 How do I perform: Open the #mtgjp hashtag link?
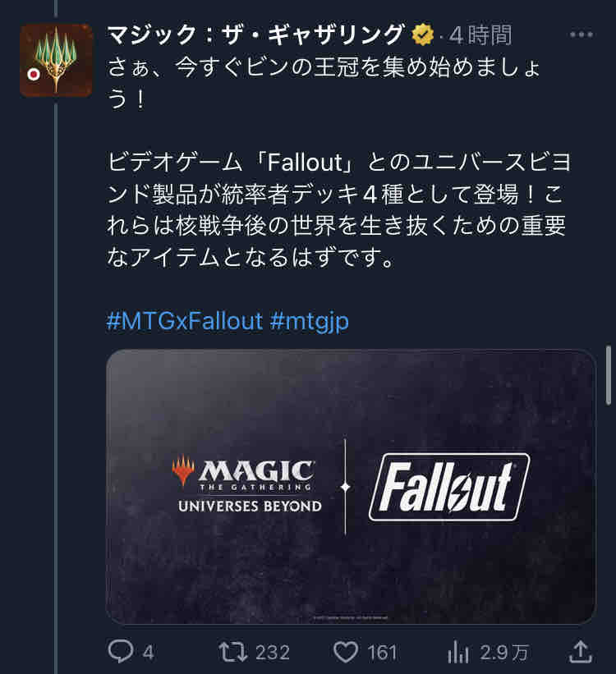(310, 322)
